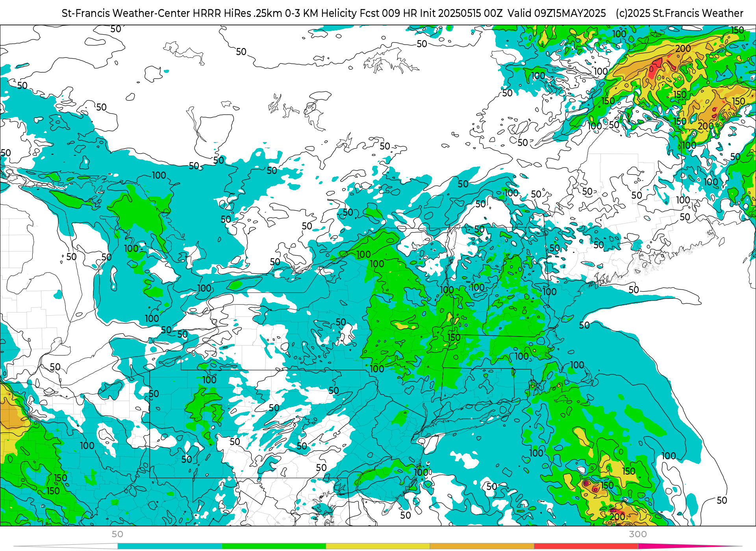This screenshot has height=551, width=756.
Task: Click 'St-Francis Weather-Center' in the map title
Action: coord(126,13)
